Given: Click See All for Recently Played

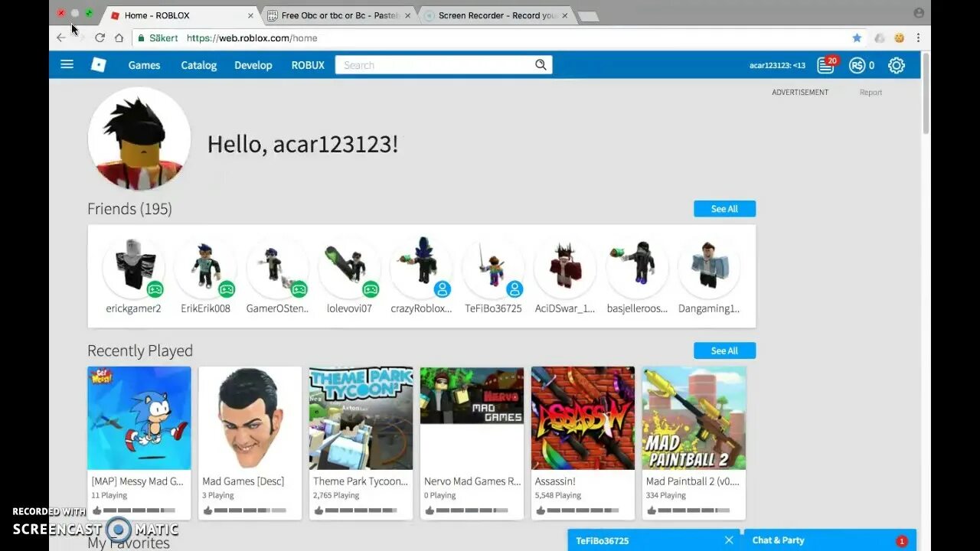Looking at the screenshot, I should coord(724,350).
